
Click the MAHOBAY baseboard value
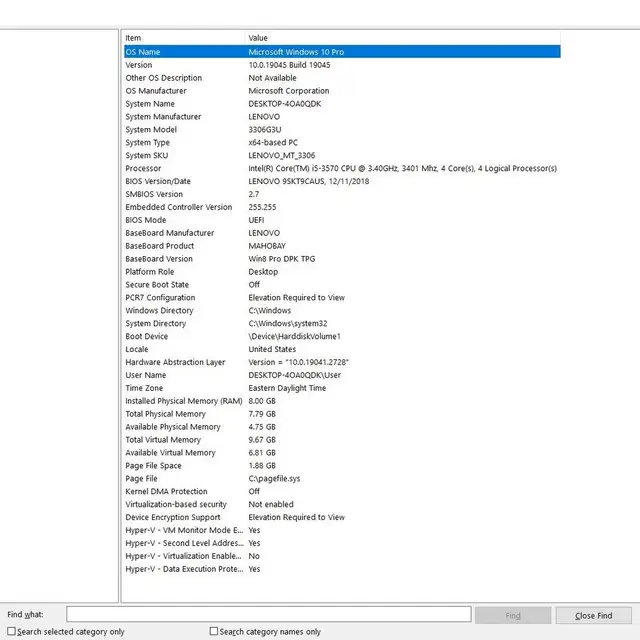click(x=267, y=246)
